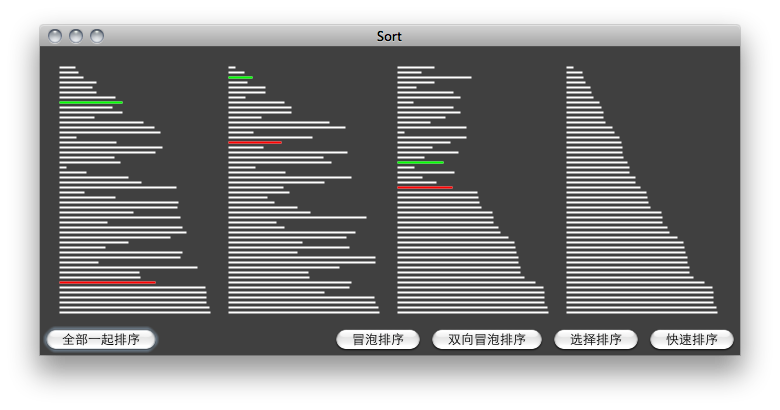Click the green bar in the second chart

point(241,78)
